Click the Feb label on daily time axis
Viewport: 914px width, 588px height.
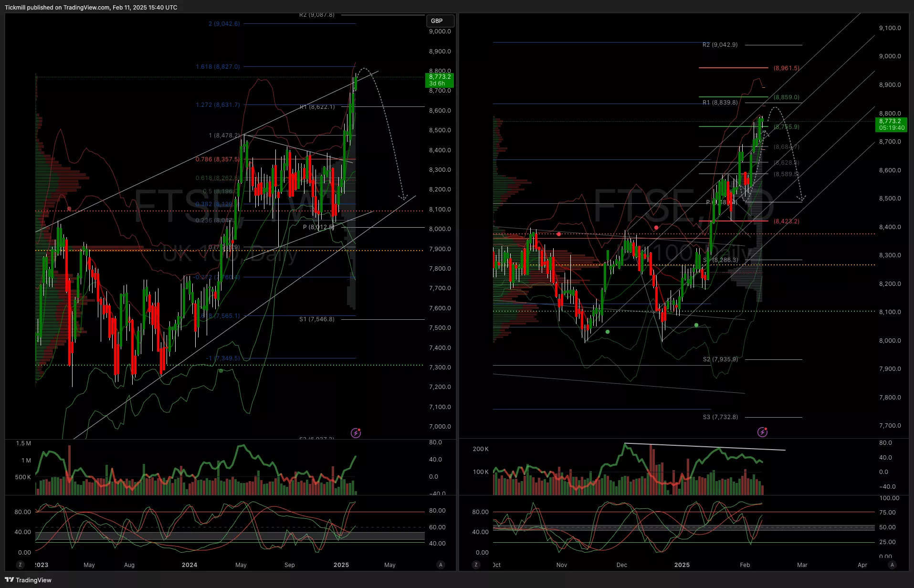(x=745, y=565)
